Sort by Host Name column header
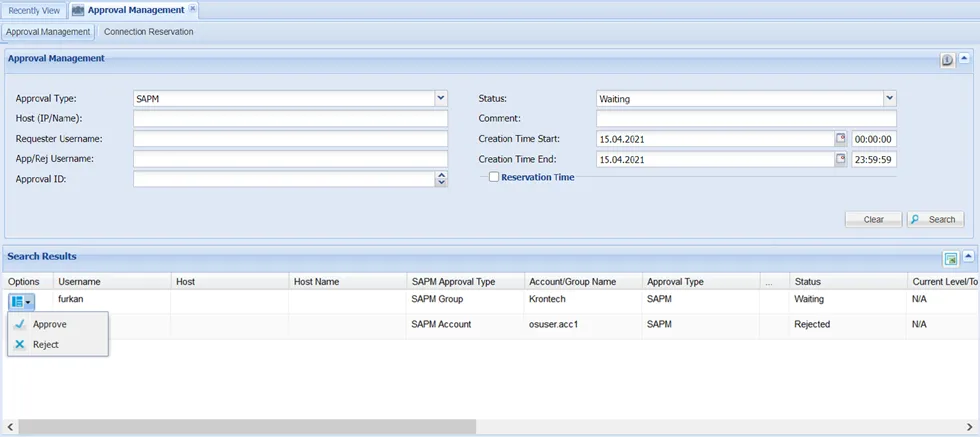 point(348,281)
